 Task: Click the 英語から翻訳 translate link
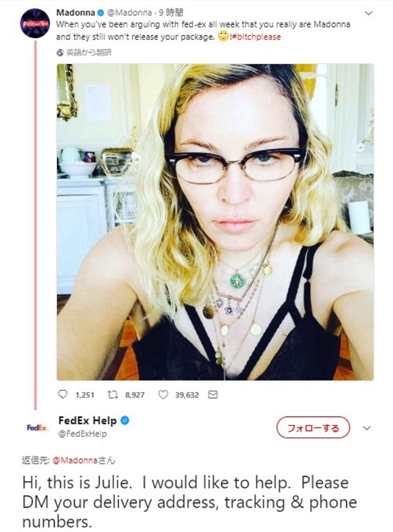(x=88, y=53)
